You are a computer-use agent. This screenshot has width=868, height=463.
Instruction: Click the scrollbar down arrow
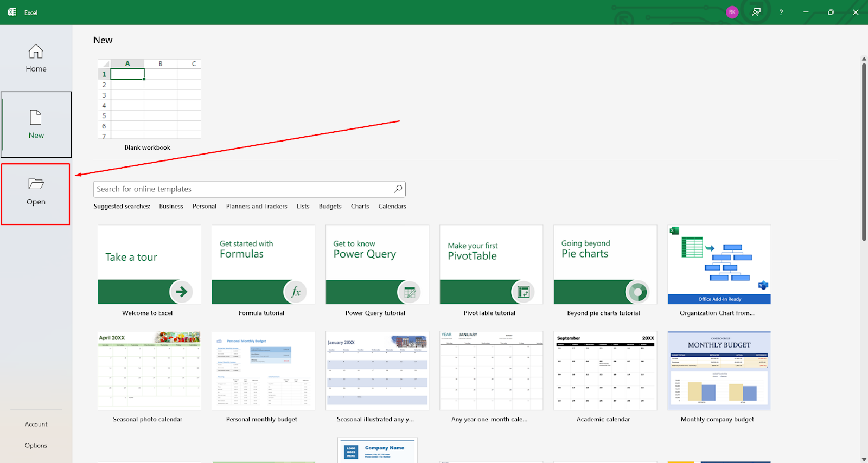click(x=864, y=459)
